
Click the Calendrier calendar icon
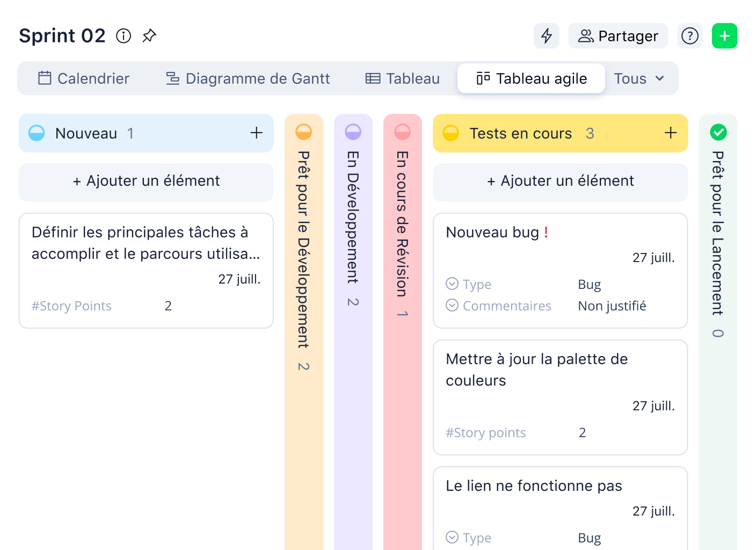(x=45, y=78)
